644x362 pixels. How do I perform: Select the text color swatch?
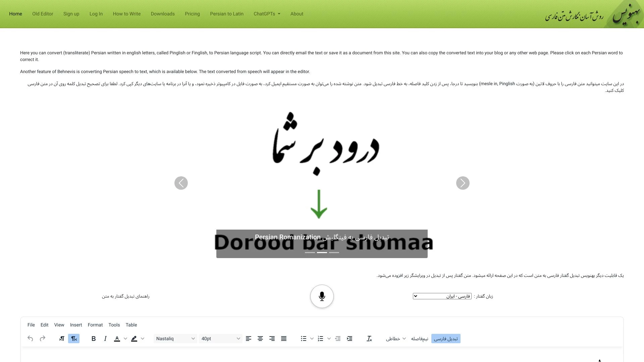117,339
